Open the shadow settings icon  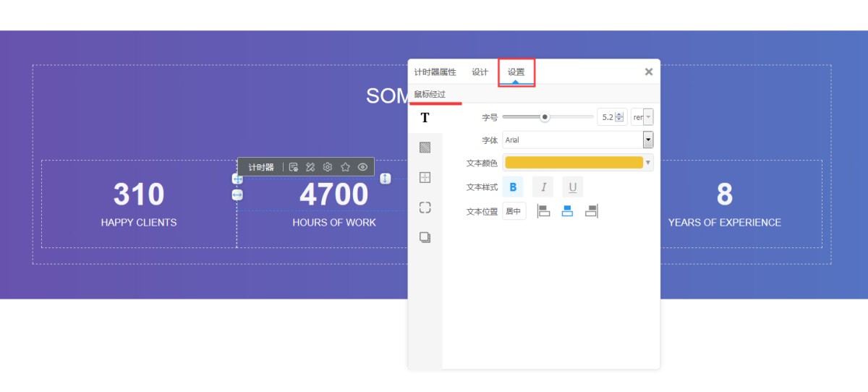coord(425,237)
